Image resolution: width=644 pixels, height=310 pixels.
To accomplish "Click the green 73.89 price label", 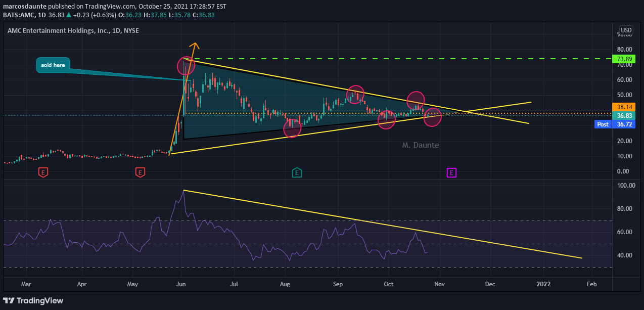I will [624, 59].
